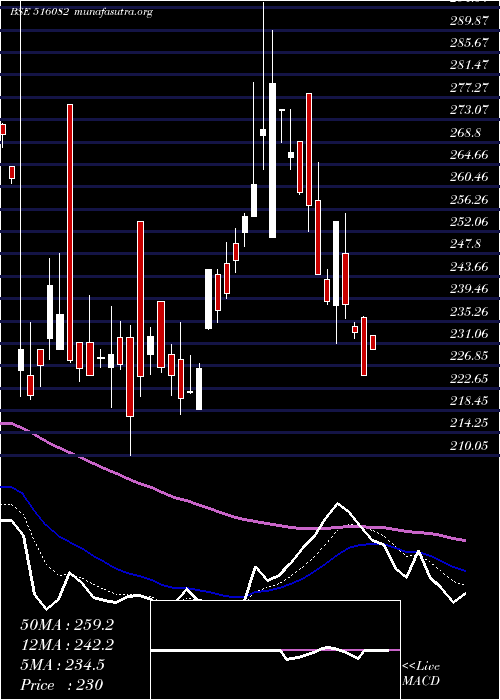Click the 214.25 price axis label
Viewport: 500px width, 700px height.
tap(468, 424)
